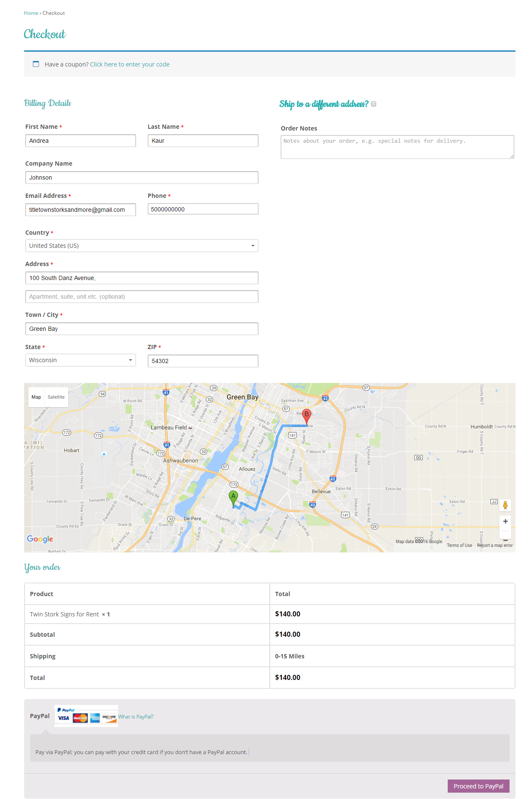
Task: Click the Bellevue label on map
Action: 321,491
